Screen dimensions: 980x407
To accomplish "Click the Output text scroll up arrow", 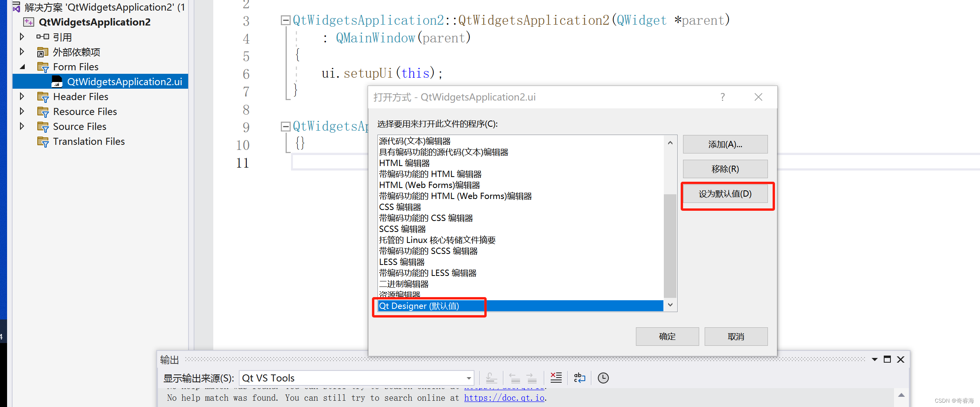I will click(901, 395).
